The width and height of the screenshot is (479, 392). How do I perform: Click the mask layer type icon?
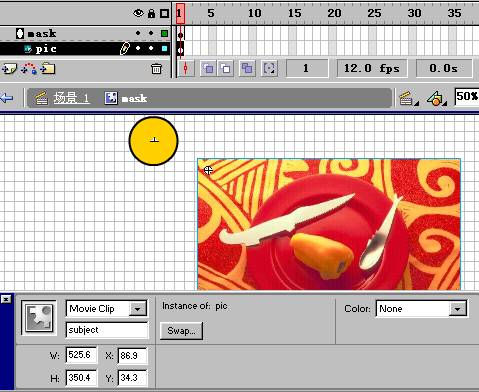click(x=20, y=33)
